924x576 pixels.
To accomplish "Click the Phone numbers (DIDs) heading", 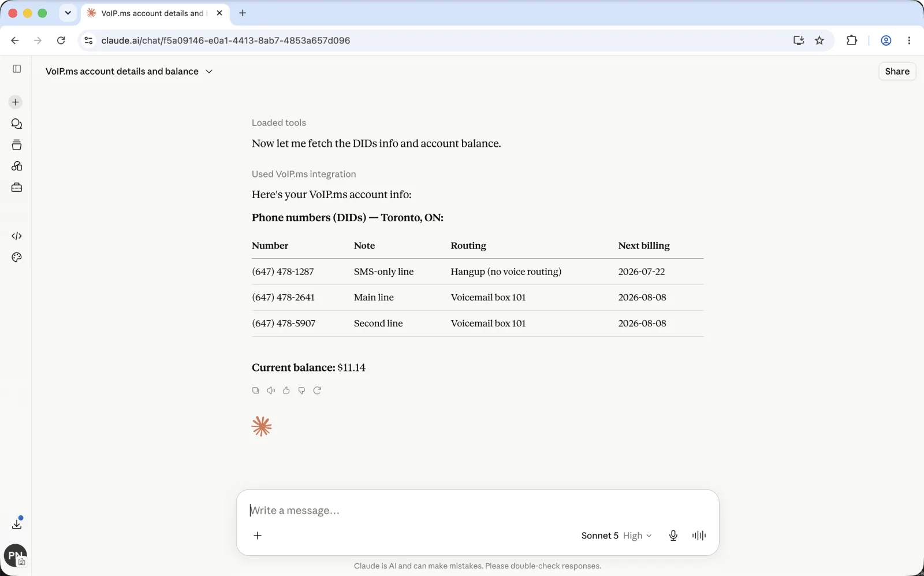I will tap(348, 218).
